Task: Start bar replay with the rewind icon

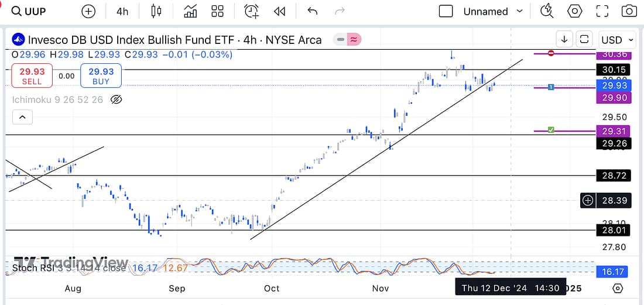Action: click(x=280, y=11)
